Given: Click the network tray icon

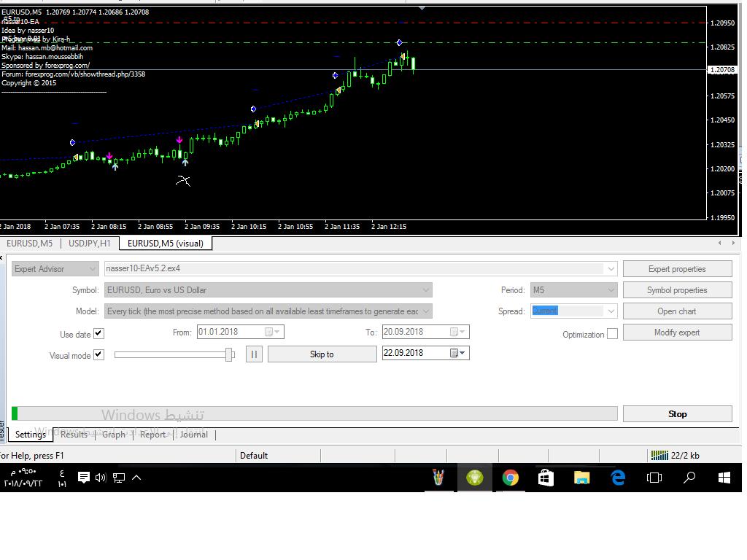Looking at the screenshot, I should click(x=119, y=477).
